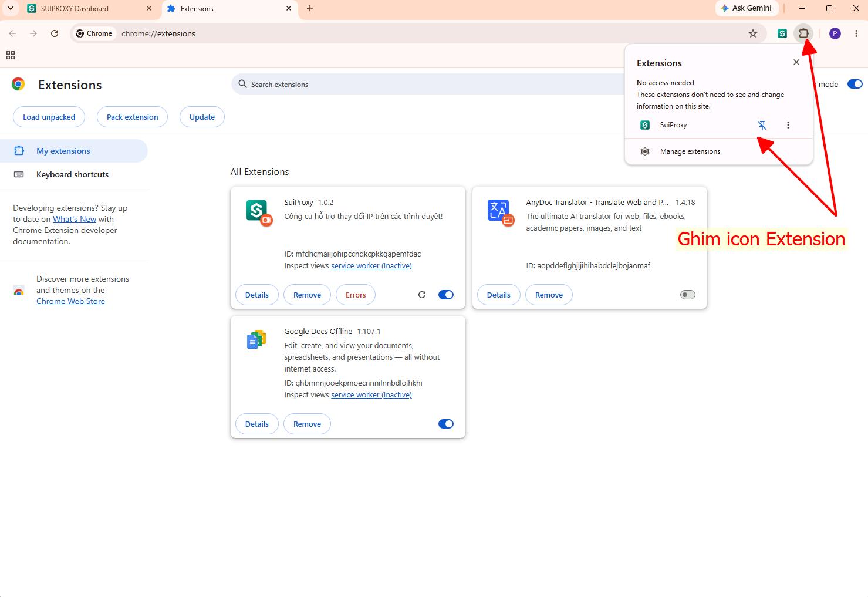
Task: Select My extensions in sidebar
Action: [x=74, y=151]
